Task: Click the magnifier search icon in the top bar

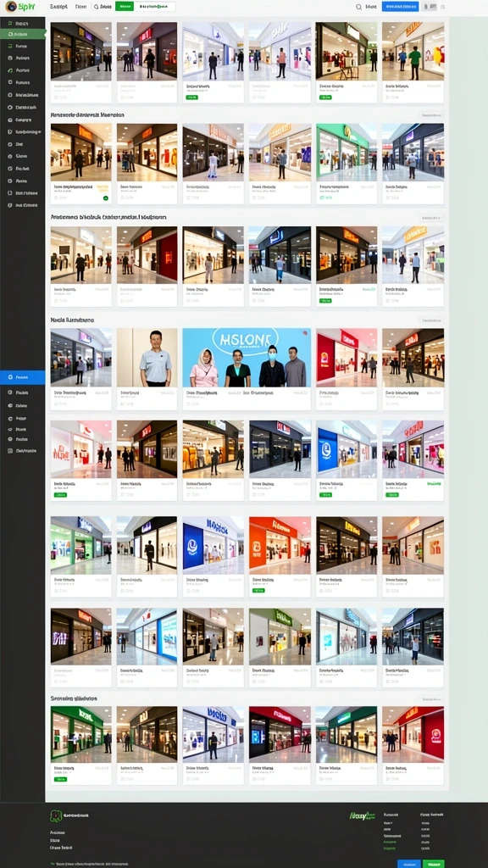Action: point(358,7)
